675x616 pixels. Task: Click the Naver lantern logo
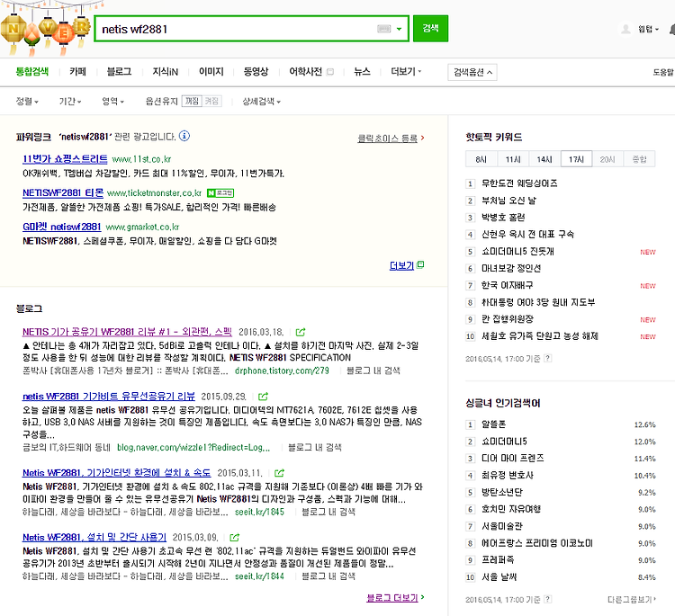click(45, 30)
